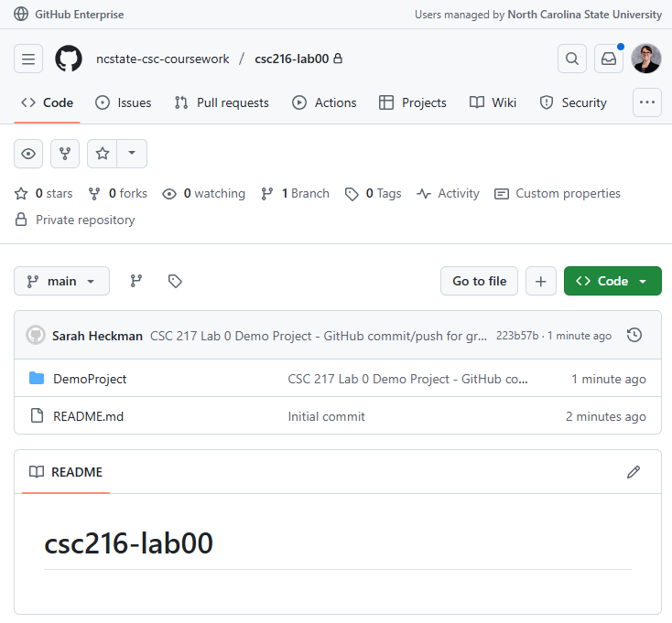Click the Go to file button
The height and width of the screenshot is (623, 672).
pos(479,282)
